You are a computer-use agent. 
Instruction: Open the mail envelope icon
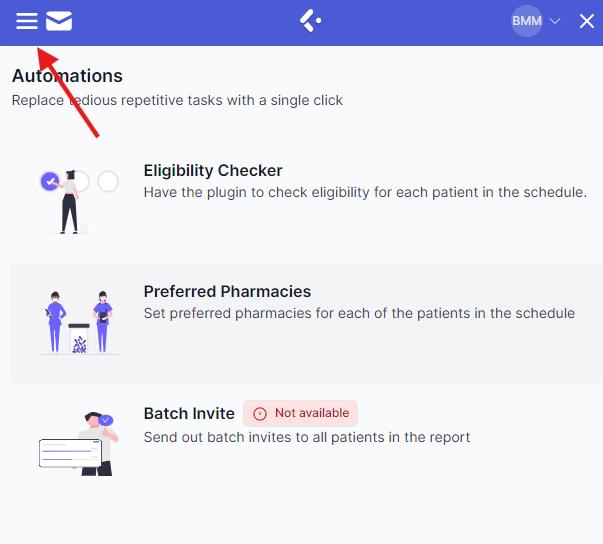(x=59, y=21)
